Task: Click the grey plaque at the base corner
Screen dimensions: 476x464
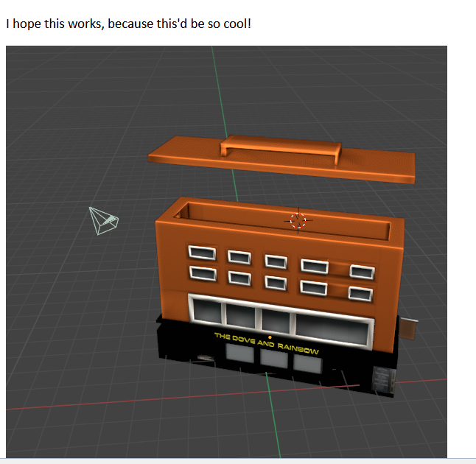Action: tap(383, 379)
